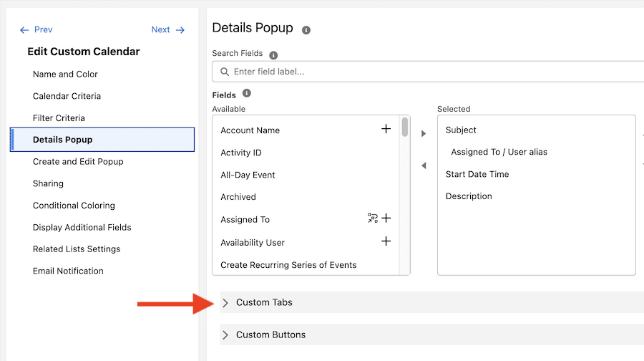
Task: Click the magnifier icon in search box
Action: point(225,72)
